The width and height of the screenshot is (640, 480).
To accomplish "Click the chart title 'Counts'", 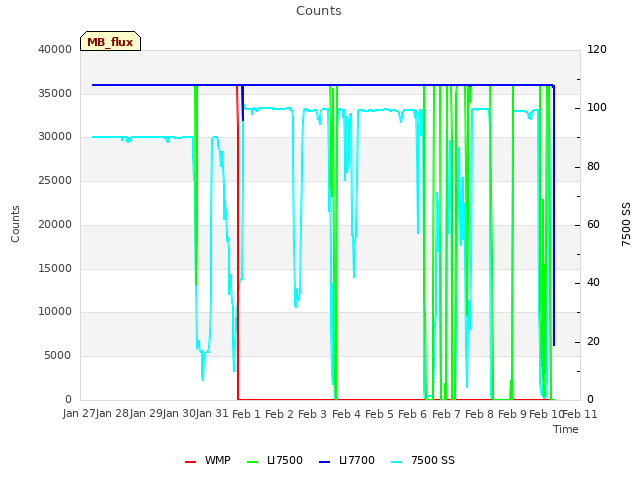I will pos(319,11).
